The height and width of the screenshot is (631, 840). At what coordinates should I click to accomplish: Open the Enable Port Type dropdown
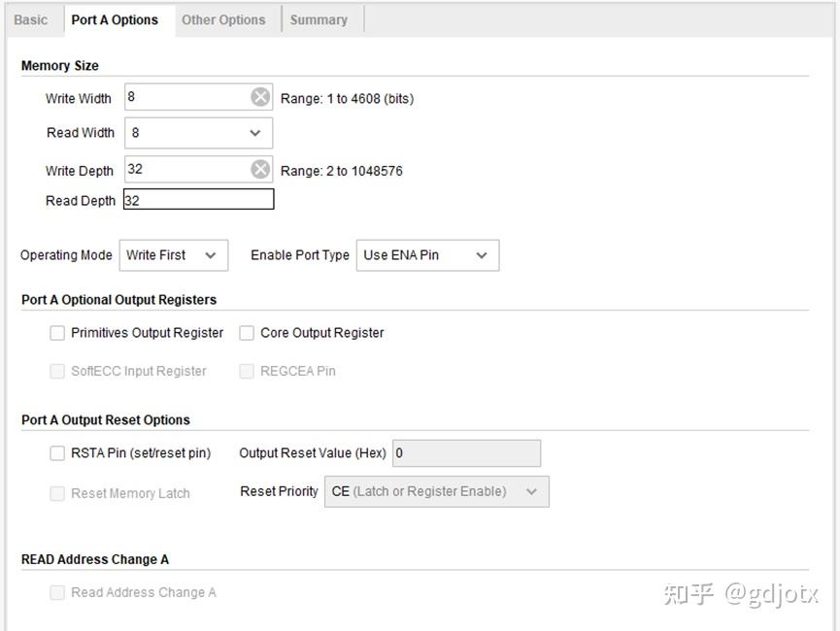click(x=427, y=255)
